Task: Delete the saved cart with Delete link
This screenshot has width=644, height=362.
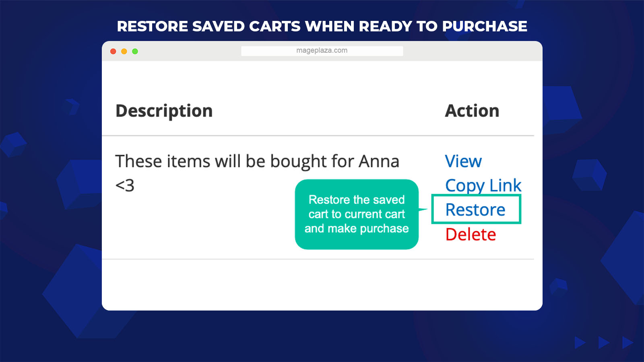Action: coord(471,234)
